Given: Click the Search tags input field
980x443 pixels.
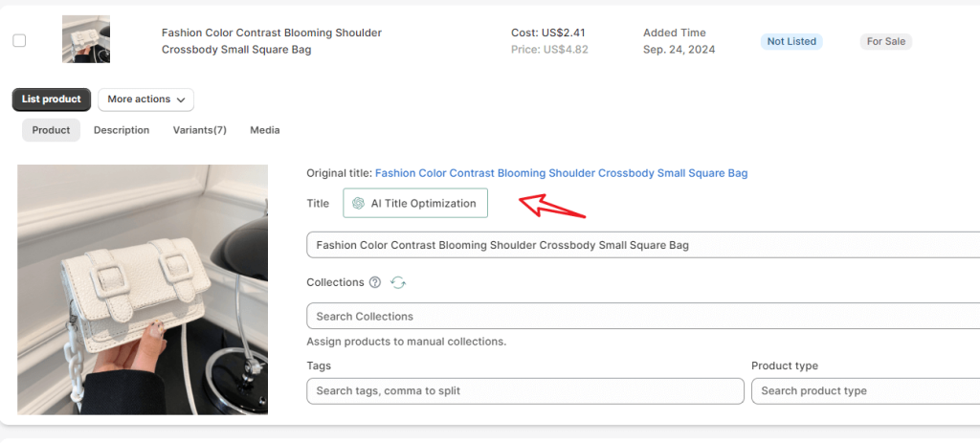Looking at the screenshot, I should 525,390.
